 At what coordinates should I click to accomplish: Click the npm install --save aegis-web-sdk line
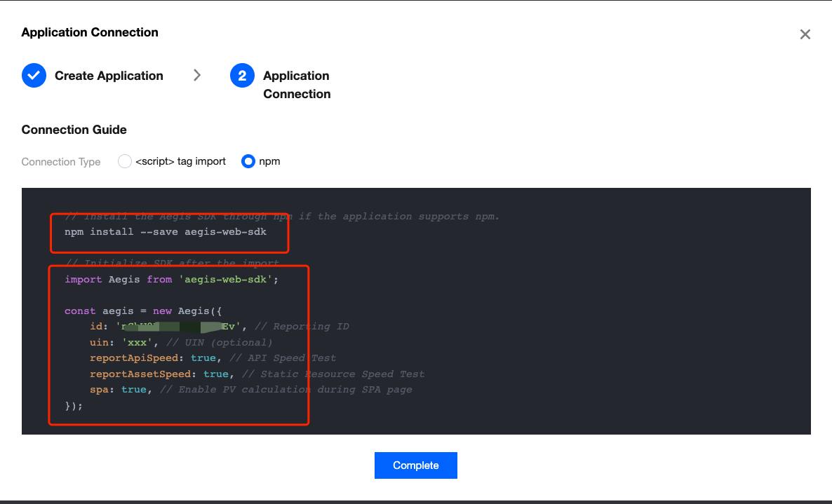tap(166, 231)
